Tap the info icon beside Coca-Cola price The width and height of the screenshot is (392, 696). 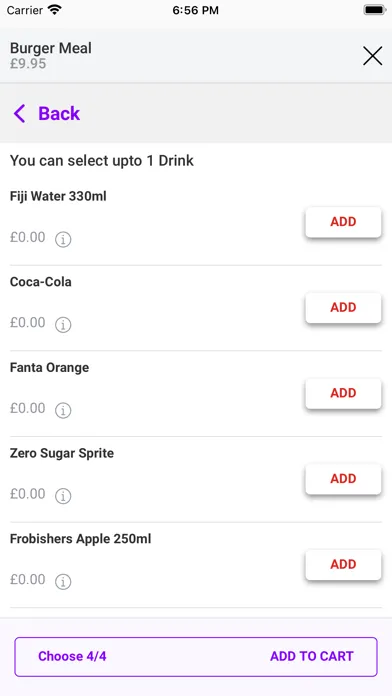click(x=63, y=325)
